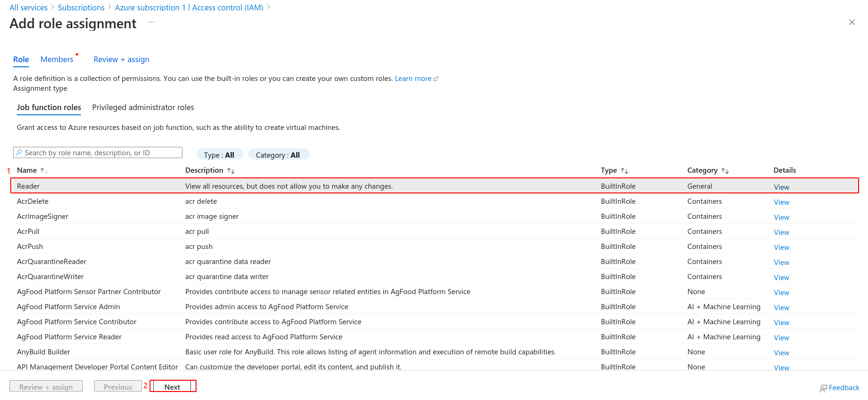Image resolution: width=868 pixels, height=400 pixels.
Task: Click the Review + assign button
Action: click(46, 386)
